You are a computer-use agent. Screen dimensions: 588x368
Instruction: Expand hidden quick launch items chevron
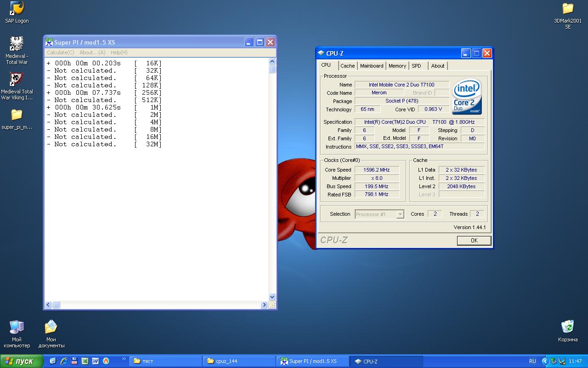124,359
